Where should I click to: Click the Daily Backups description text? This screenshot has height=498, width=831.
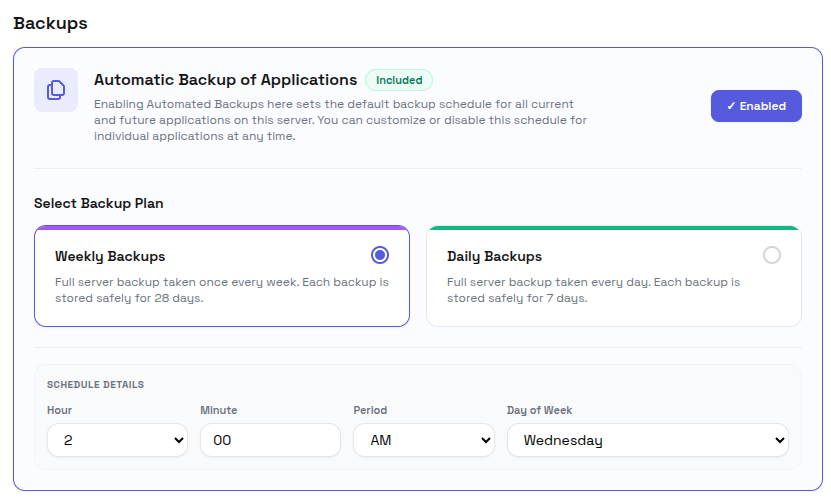coord(594,290)
